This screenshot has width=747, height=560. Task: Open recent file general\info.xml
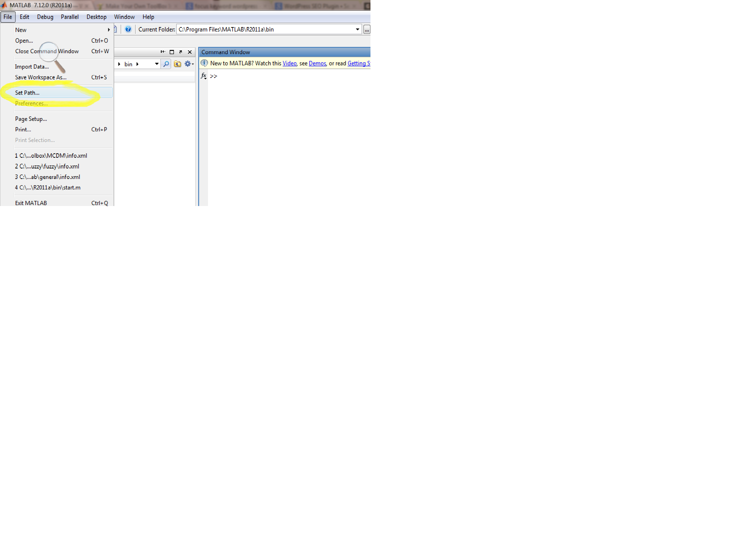(63, 177)
